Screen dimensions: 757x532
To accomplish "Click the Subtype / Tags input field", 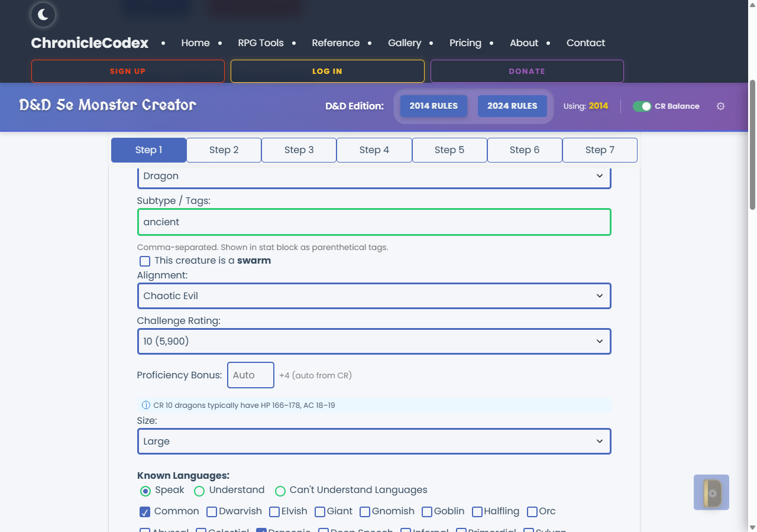I will pyautogui.click(x=374, y=222).
